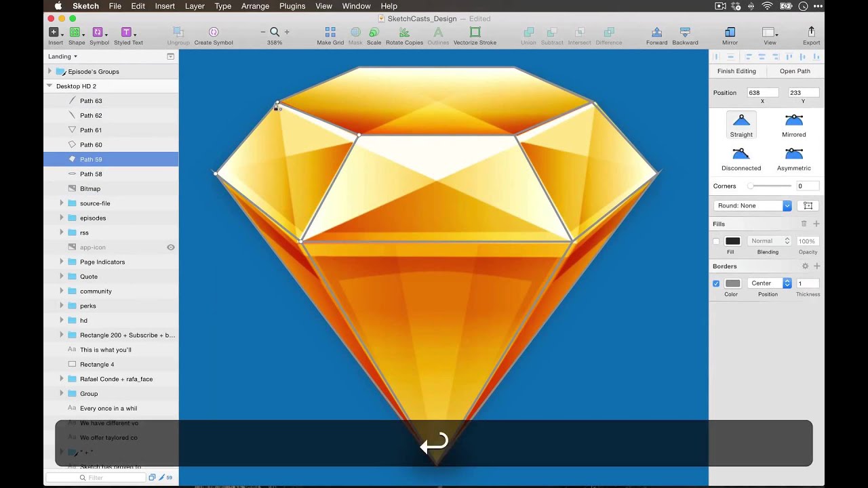
Task: Open the Round: None dropdown
Action: pyautogui.click(x=752, y=205)
